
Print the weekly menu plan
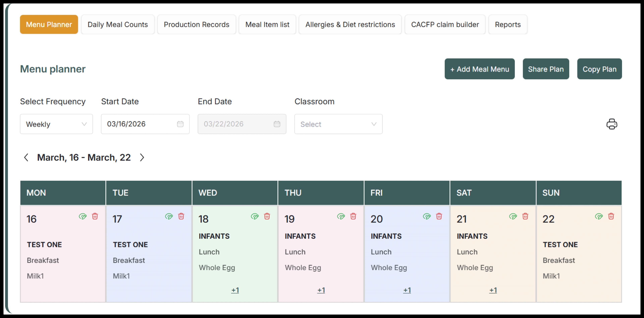(611, 124)
